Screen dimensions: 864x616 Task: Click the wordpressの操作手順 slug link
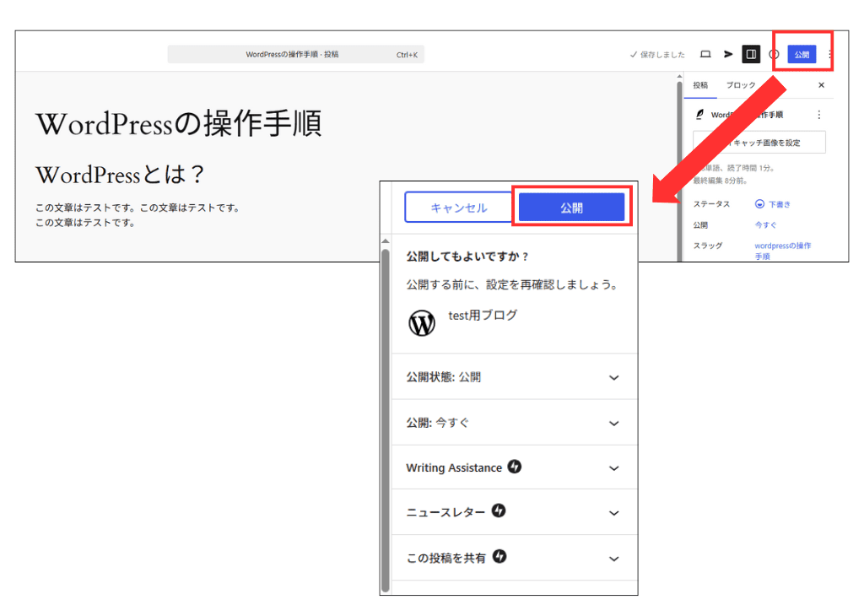tap(783, 247)
